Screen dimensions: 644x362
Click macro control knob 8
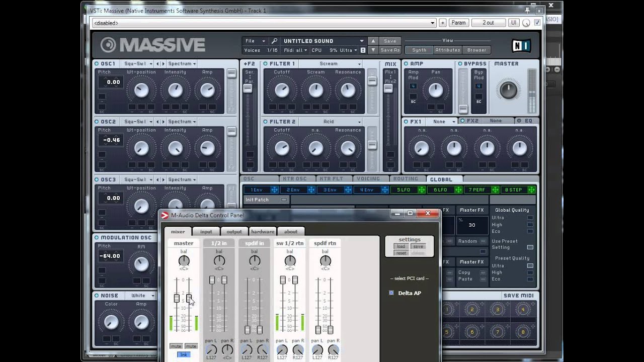[x=523, y=332]
